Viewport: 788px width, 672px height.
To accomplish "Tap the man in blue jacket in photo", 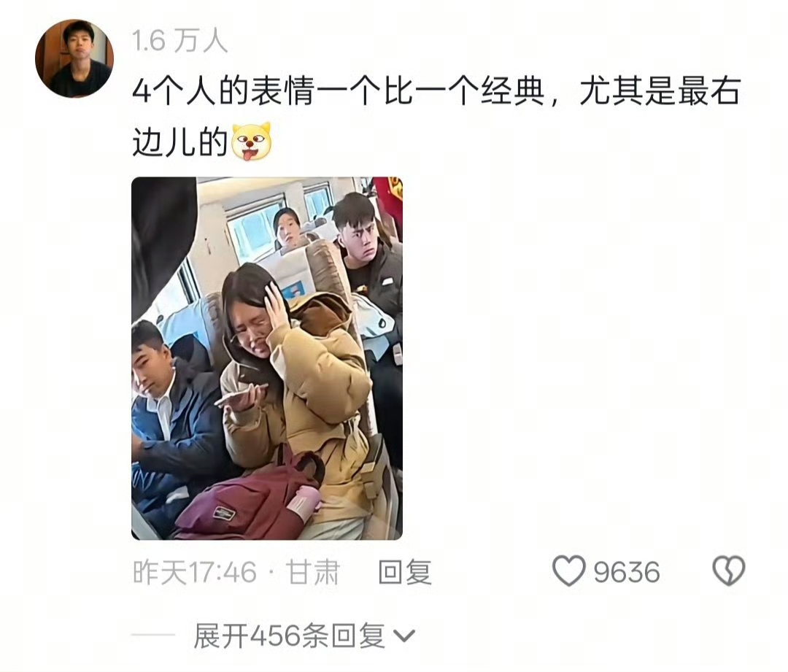I will coord(171,417).
